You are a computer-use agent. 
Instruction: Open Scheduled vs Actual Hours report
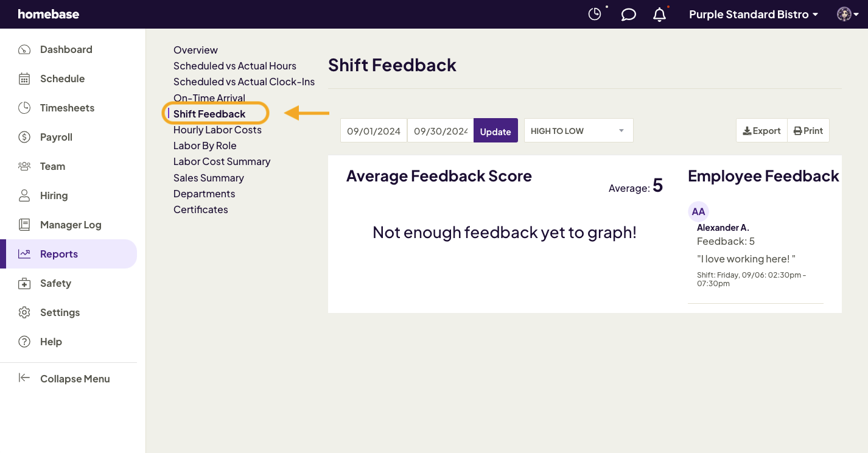235,66
